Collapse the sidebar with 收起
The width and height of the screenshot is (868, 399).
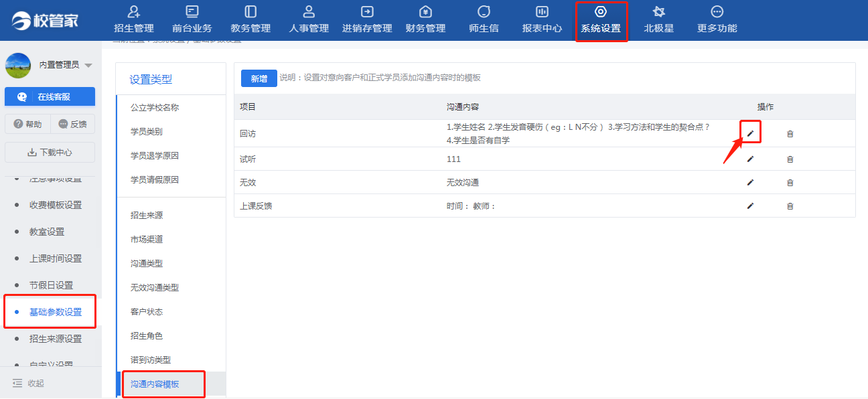point(28,383)
